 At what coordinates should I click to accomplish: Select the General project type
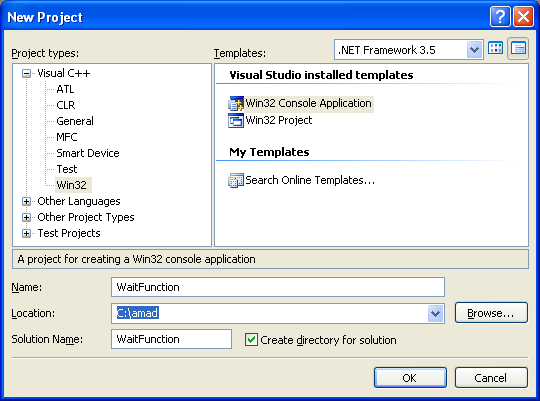coord(75,121)
